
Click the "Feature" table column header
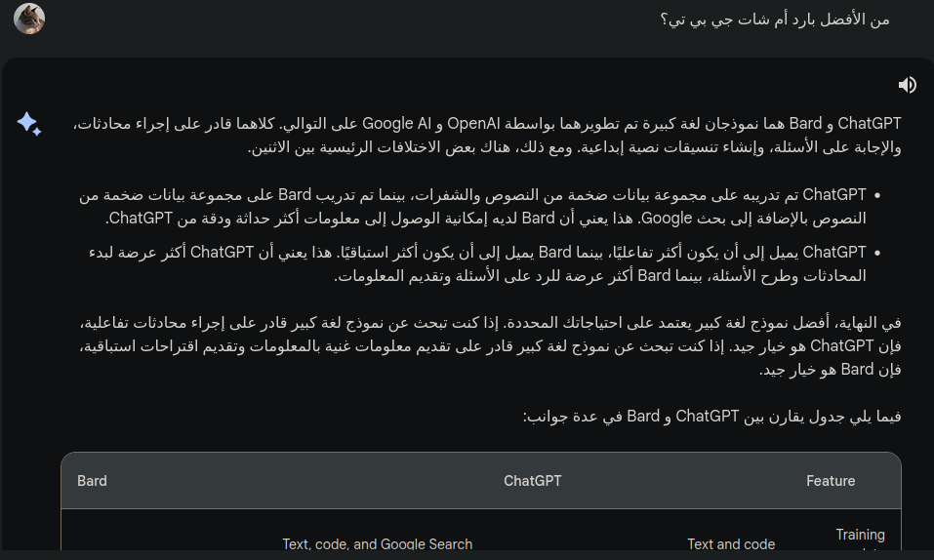pos(831,481)
